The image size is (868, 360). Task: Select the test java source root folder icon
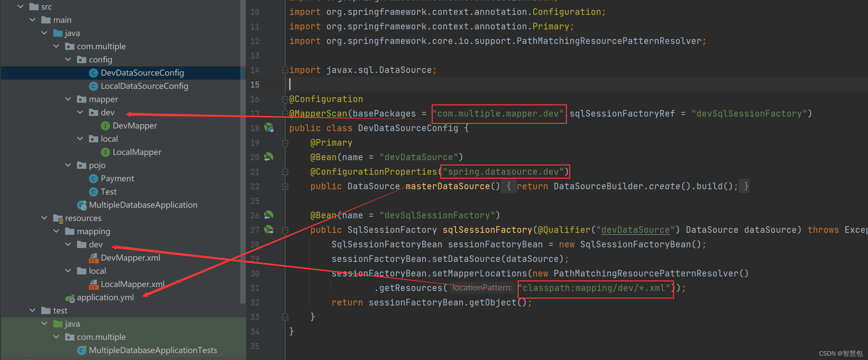[x=58, y=324]
